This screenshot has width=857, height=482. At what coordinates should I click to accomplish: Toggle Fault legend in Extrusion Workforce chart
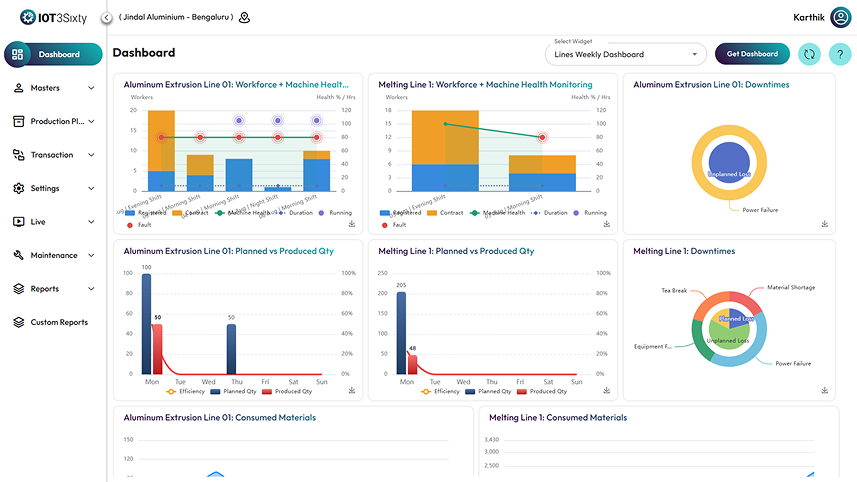click(x=139, y=225)
